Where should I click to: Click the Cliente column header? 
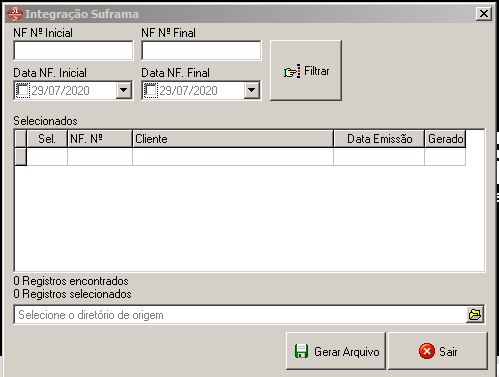233,139
